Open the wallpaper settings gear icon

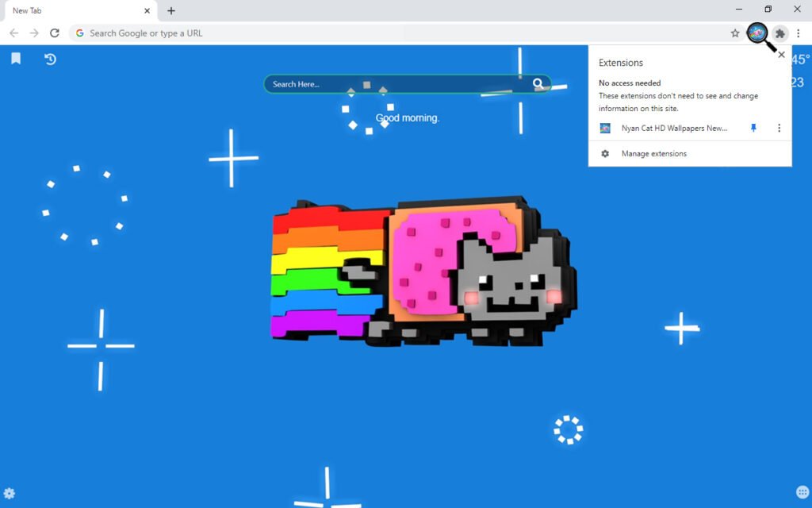tap(9, 493)
